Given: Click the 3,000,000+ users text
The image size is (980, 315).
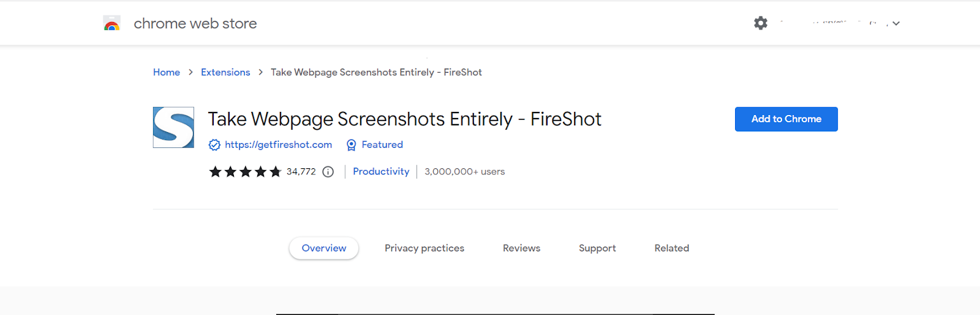Looking at the screenshot, I should coord(465,172).
